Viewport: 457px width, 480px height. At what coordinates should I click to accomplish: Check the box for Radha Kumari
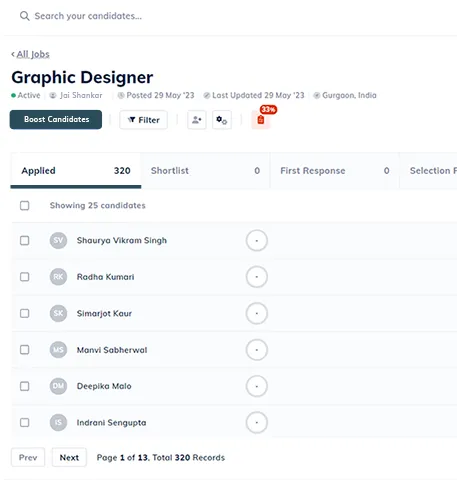tap(24, 277)
